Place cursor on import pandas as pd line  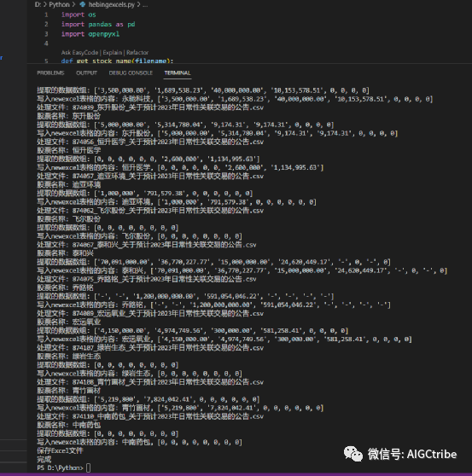point(98,24)
